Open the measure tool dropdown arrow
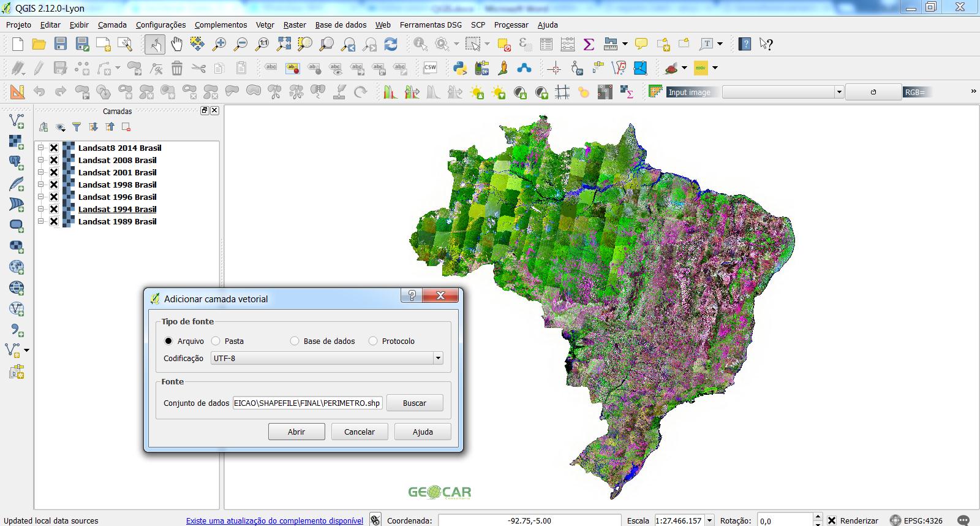The width and height of the screenshot is (980, 526). tap(625, 44)
